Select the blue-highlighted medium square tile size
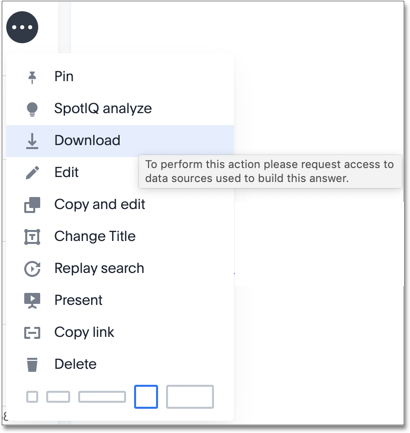Viewport: 410px width, 433px height. click(146, 397)
